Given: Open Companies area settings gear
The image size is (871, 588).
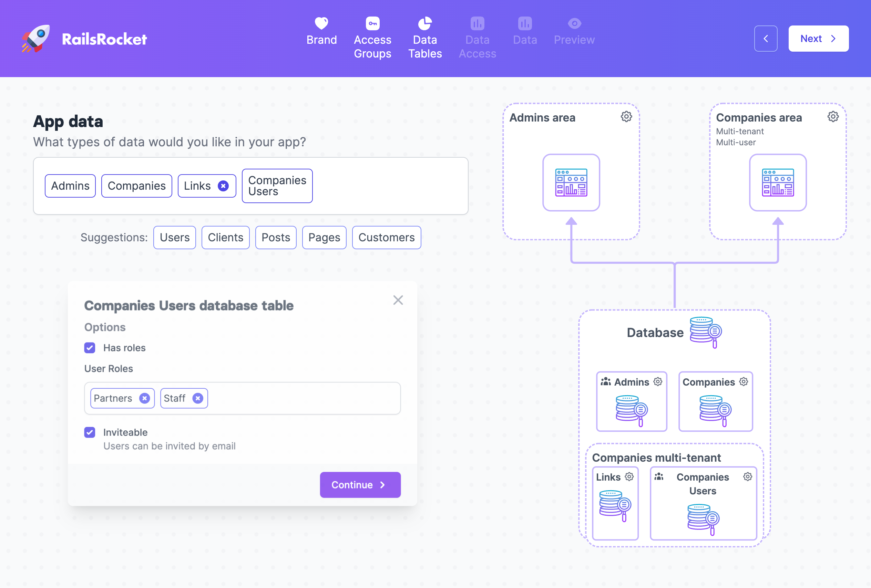Looking at the screenshot, I should [x=833, y=116].
